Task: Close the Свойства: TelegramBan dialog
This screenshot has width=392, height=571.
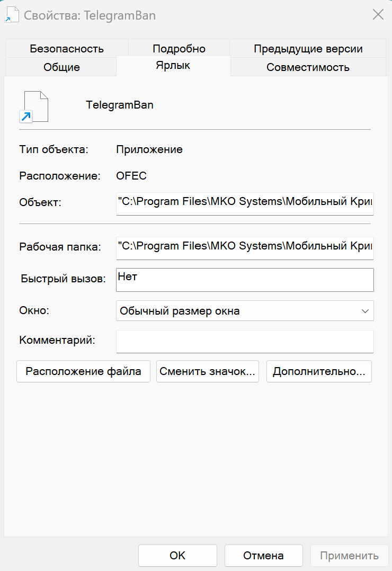Action: (378, 15)
